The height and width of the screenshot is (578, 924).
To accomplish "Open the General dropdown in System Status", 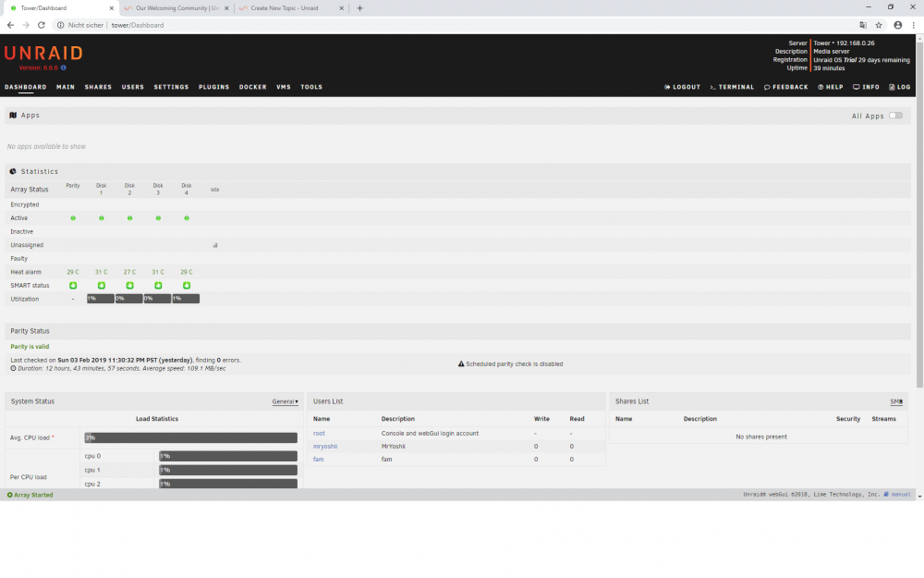I will 286,401.
